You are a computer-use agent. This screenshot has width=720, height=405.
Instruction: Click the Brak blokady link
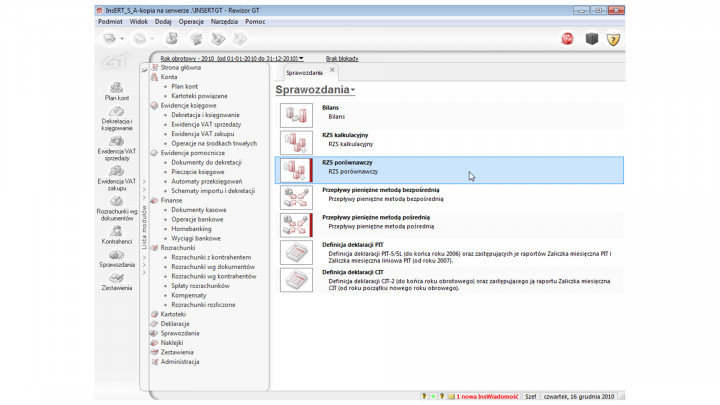point(342,58)
